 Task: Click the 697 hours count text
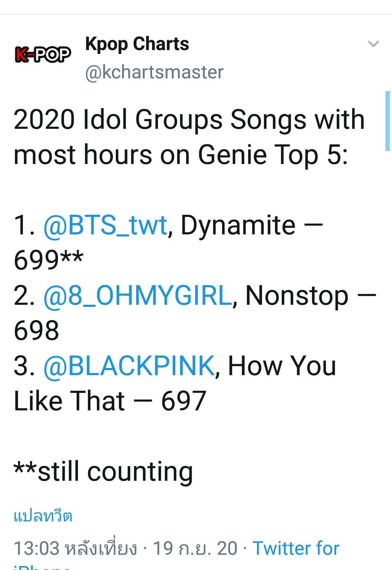coord(184,401)
